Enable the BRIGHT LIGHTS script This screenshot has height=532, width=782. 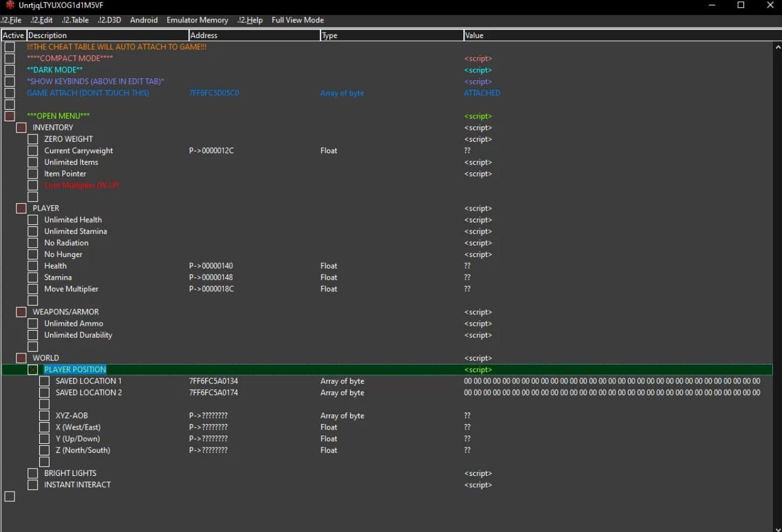point(33,473)
